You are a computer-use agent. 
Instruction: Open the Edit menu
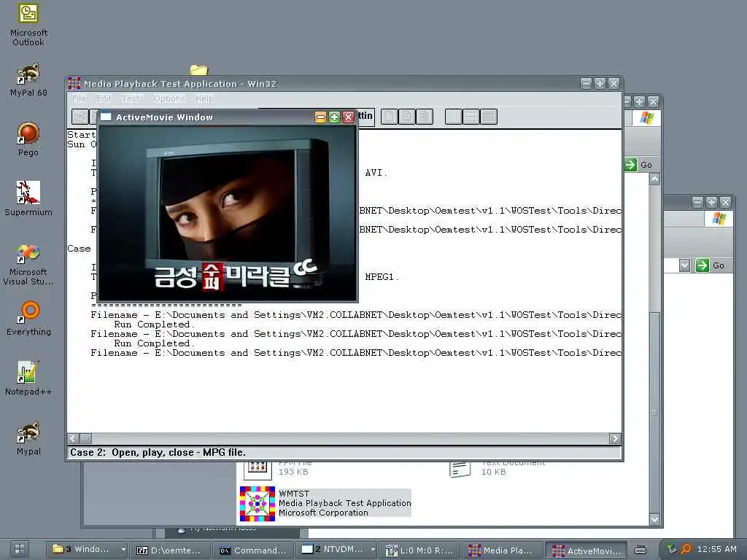pyautogui.click(x=104, y=98)
